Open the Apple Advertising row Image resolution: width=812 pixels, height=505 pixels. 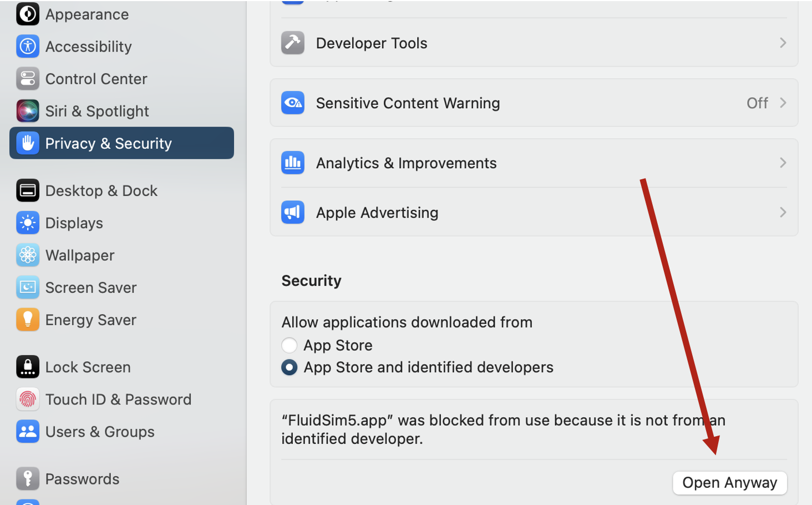click(533, 213)
